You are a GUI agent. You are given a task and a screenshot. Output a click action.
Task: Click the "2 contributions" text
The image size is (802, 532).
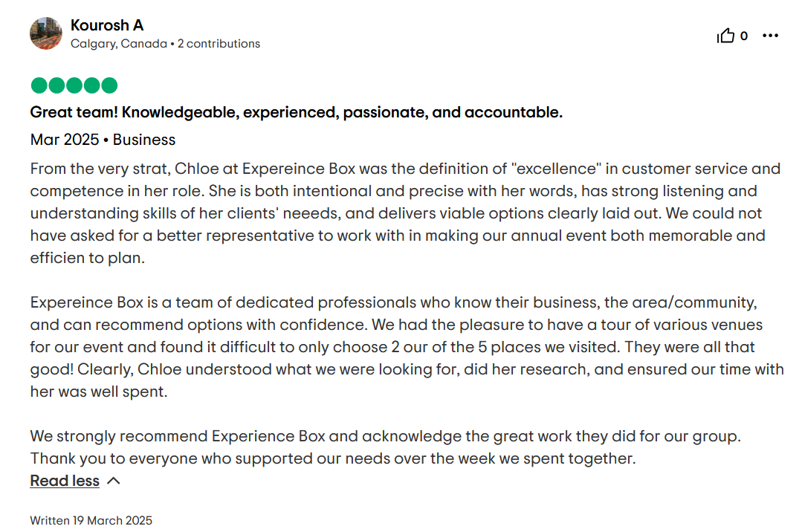tap(224, 44)
